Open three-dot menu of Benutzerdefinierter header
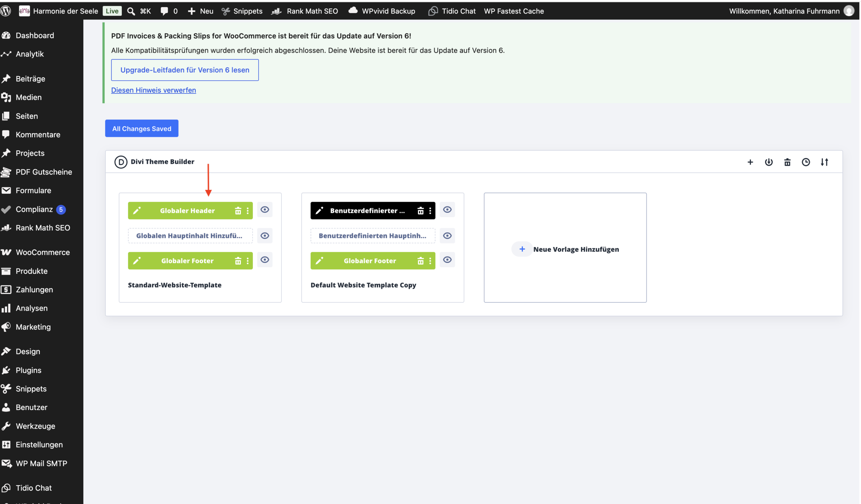The height and width of the screenshot is (504, 861). pyautogui.click(x=430, y=211)
